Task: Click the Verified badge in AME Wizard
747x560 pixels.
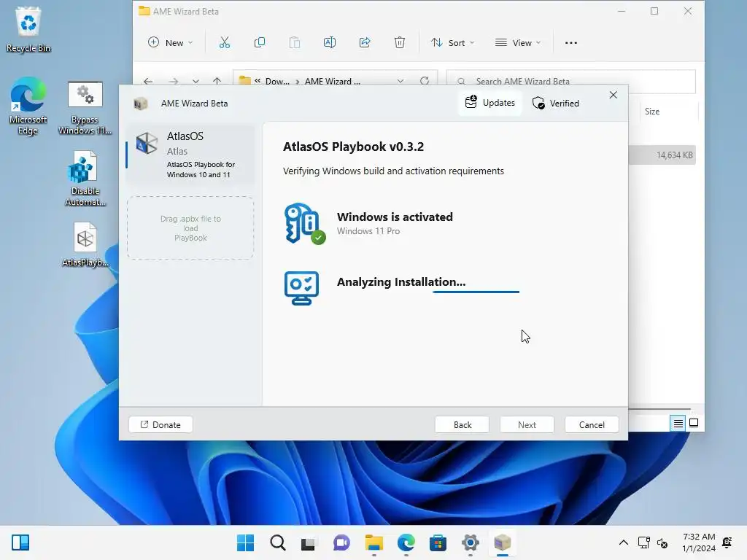Action: click(x=556, y=103)
